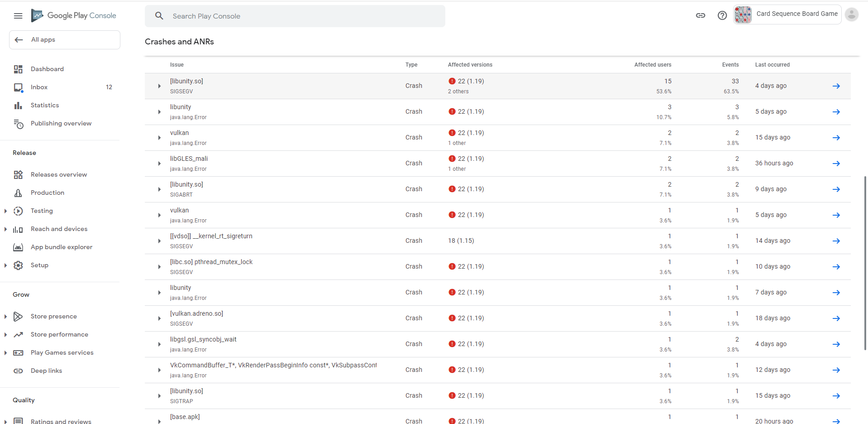This screenshot has width=868, height=424.
Task: Expand the [libunity.so] SIGSEGV issue row
Action: [x=159, y=86]
